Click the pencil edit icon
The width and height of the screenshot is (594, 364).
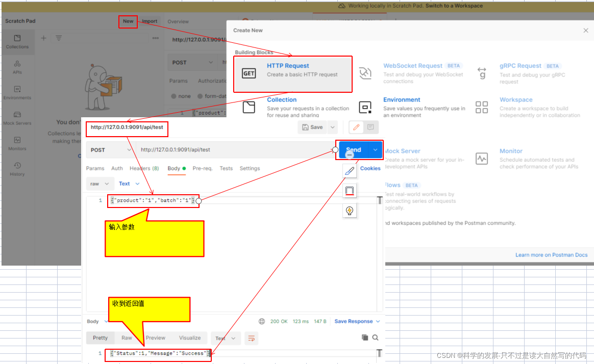tap(356, 127)
